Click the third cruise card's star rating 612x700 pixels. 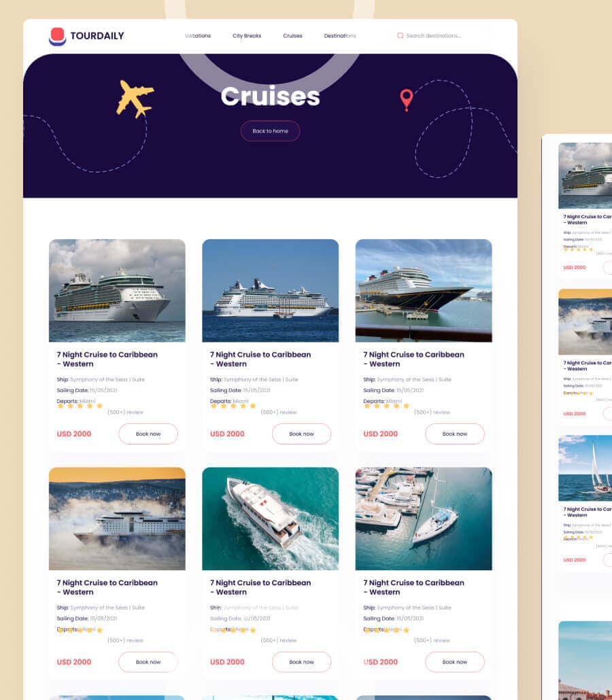[x=386, y=406]
